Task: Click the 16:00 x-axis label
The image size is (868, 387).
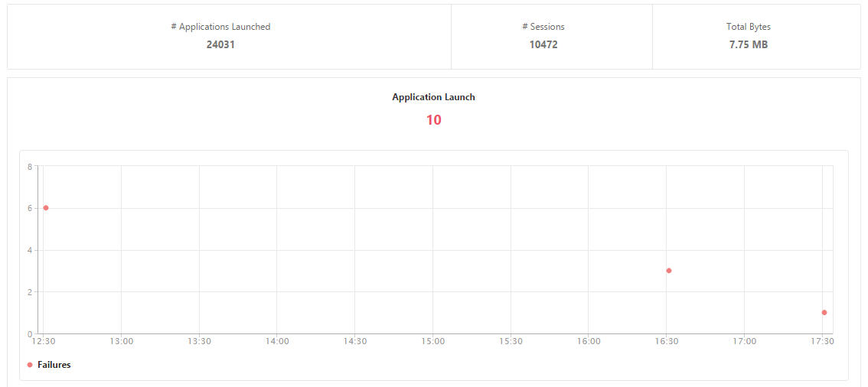Action: [589, 342]
